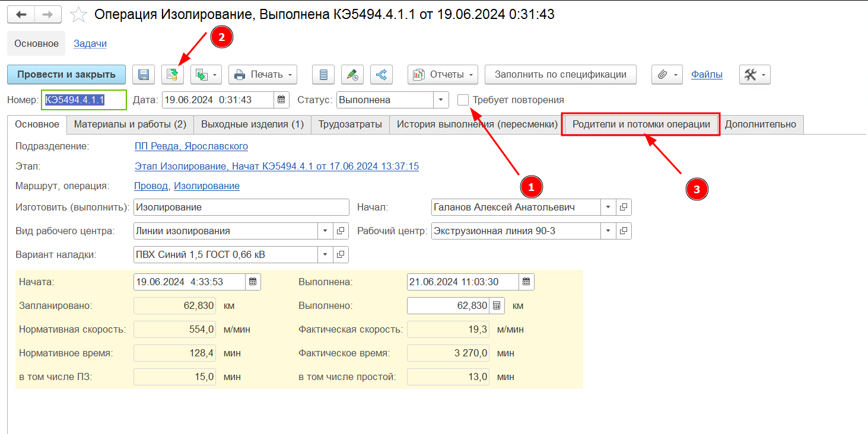Open calendar picker for Дата field
Viewport: 868px width, 434px height.
282,100
